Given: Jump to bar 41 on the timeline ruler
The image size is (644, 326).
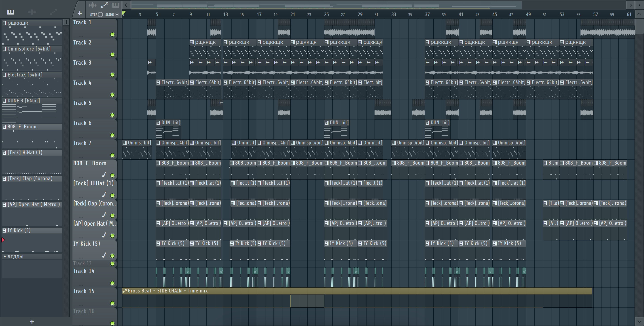Looking at the screenshot, I should pos(461,15).
